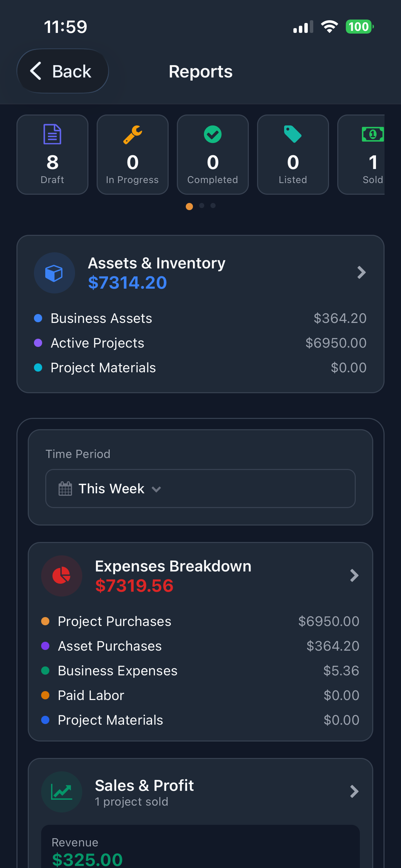Tap the Completed checkmark icon

[212, 134]
